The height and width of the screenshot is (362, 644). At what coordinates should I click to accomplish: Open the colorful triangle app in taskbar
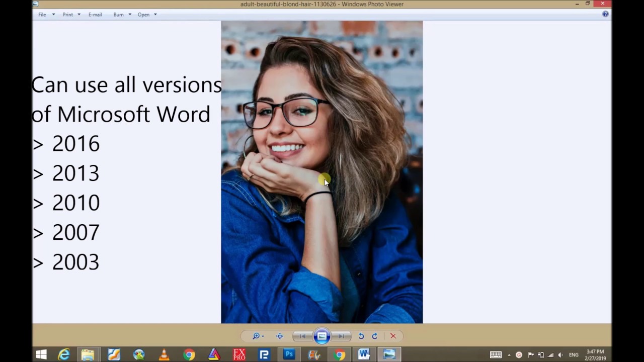[x=214, y=354]
